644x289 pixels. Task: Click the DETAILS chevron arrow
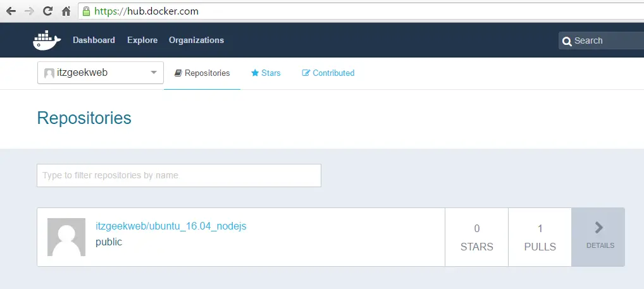coord(599,228)
